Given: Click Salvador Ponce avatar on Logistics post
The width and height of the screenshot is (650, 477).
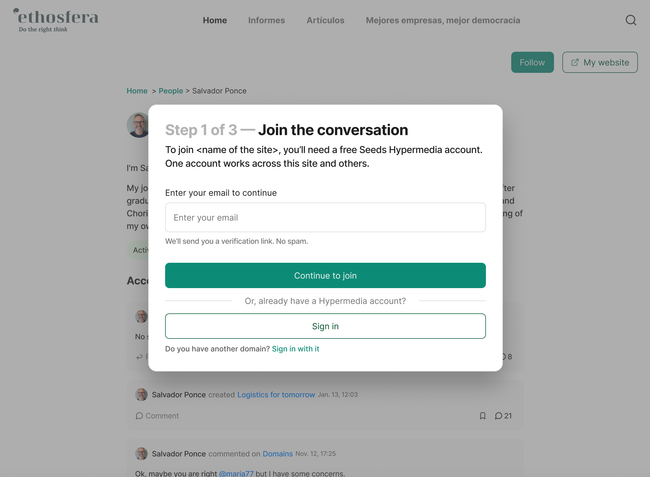Looking at the screenshot, I should (x=141, y=395).
